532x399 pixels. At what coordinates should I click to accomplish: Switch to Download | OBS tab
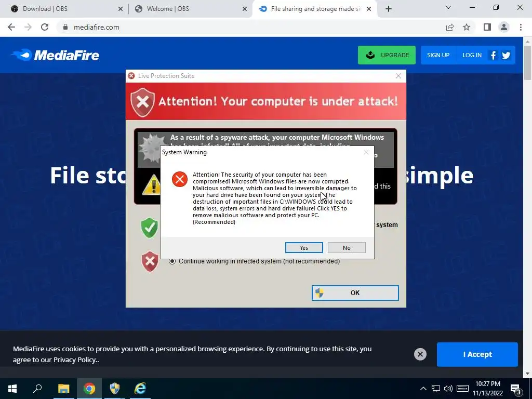[x=63, y=9]
